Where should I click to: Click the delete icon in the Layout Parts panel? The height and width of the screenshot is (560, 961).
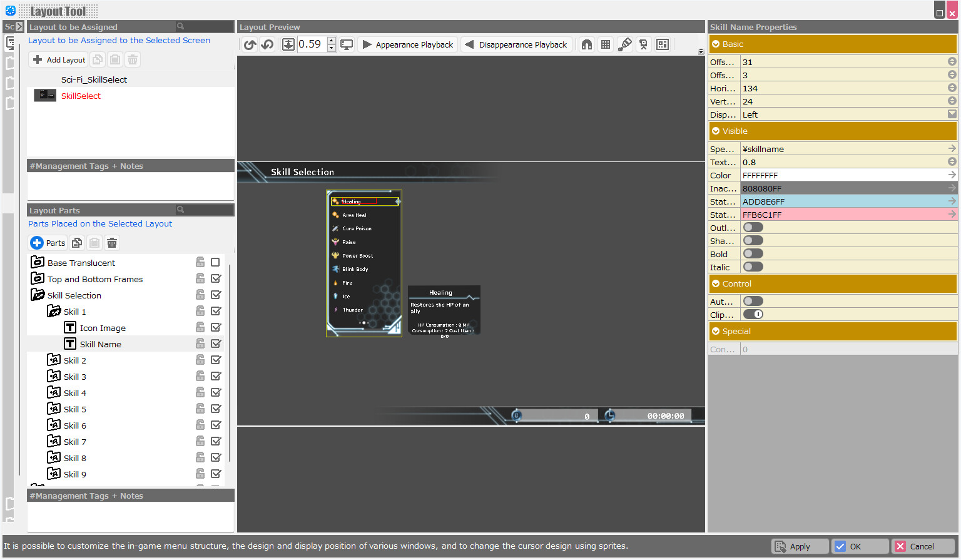click(x=112, y=243)
